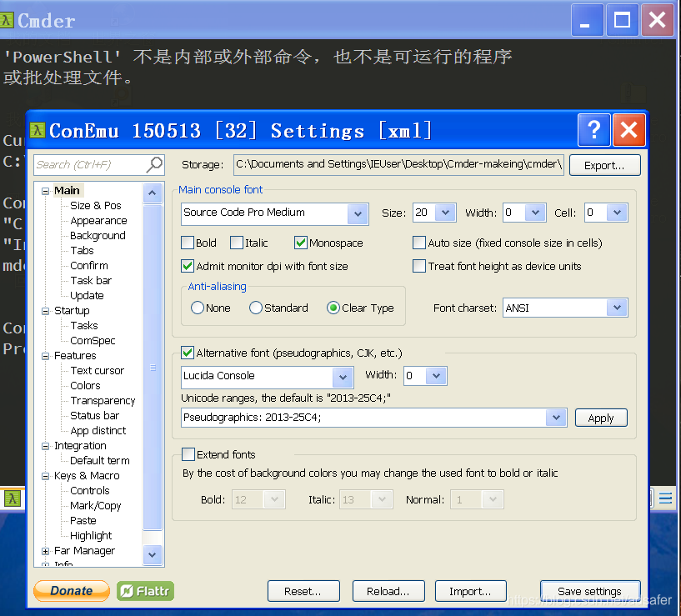Uncheck the Monospace checkbox
This screenshot has height=616, width=681.
pos(301,243)
